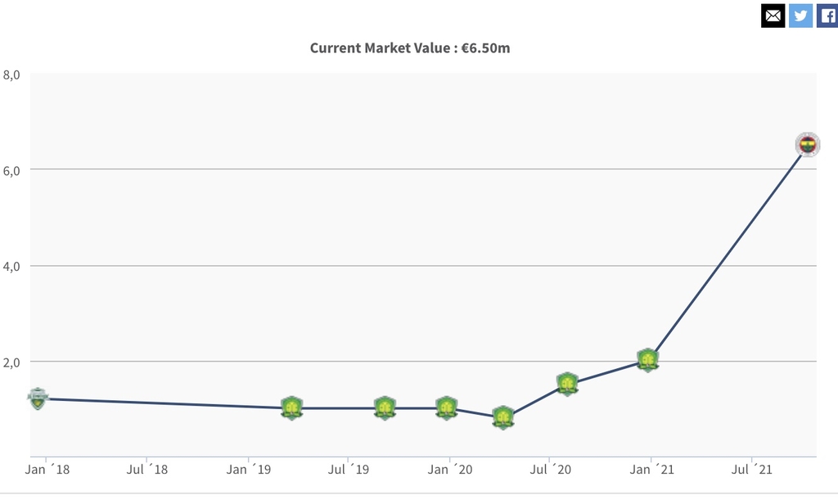Select the Fenerbahçe crest at €6.50m peak
This screenshot has height=504, width=838.
pos(808,145)
